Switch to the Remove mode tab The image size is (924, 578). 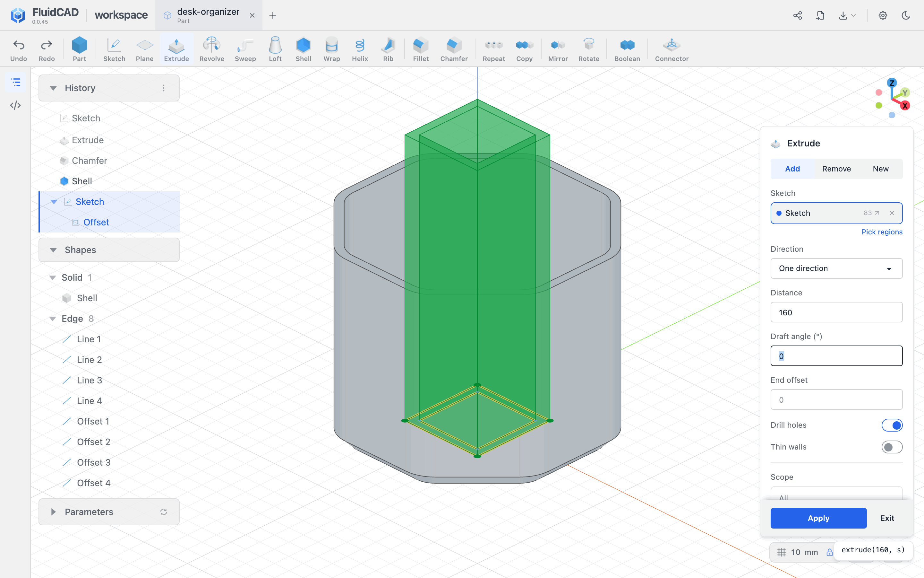[x=836, y=169]
